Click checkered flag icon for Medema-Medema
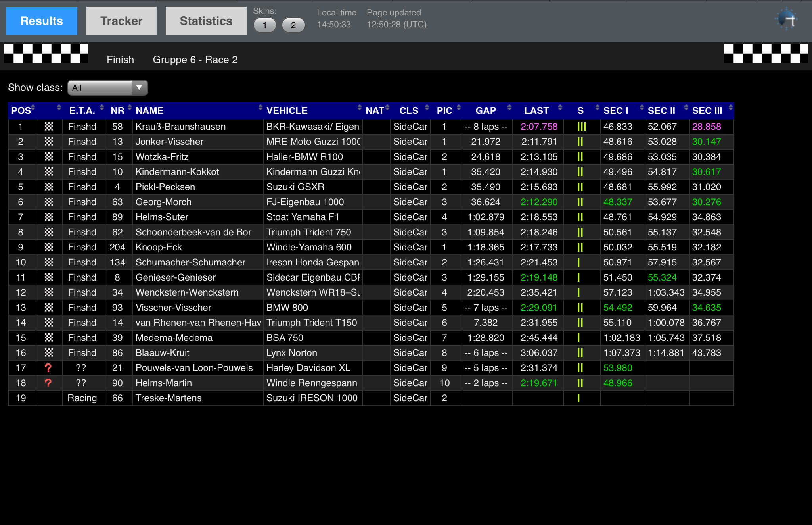The height and width of the screenshot is (525, 812). (49, 338)
